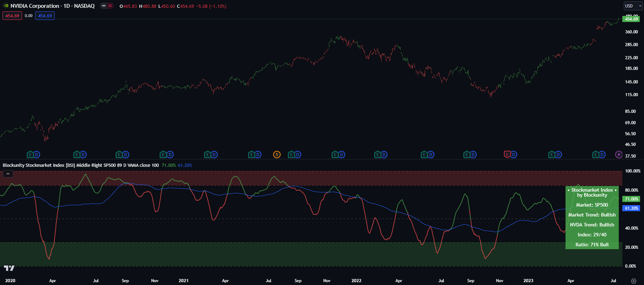Click the 20.00% indicator axis label
This screenshot has height=285, width=644.
[632, 247]
